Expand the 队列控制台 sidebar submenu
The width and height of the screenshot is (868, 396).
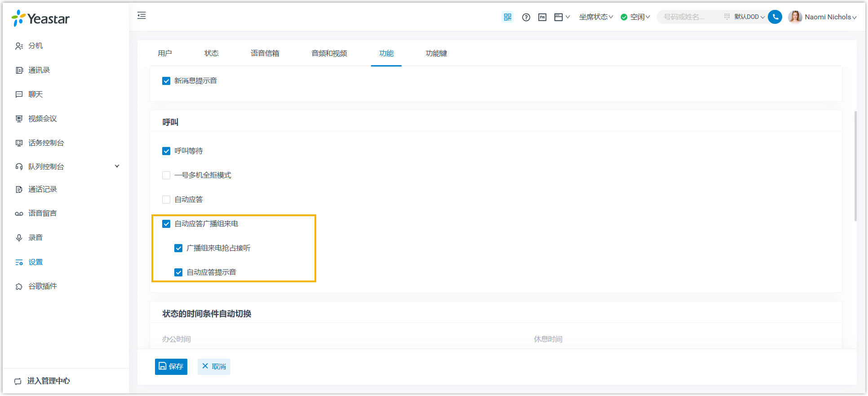117,166
